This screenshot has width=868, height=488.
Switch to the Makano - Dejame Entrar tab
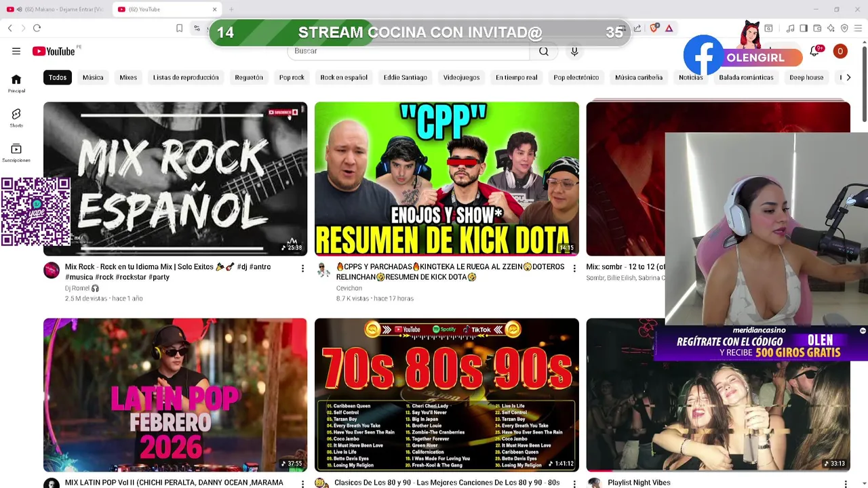[x=56, y=9]
